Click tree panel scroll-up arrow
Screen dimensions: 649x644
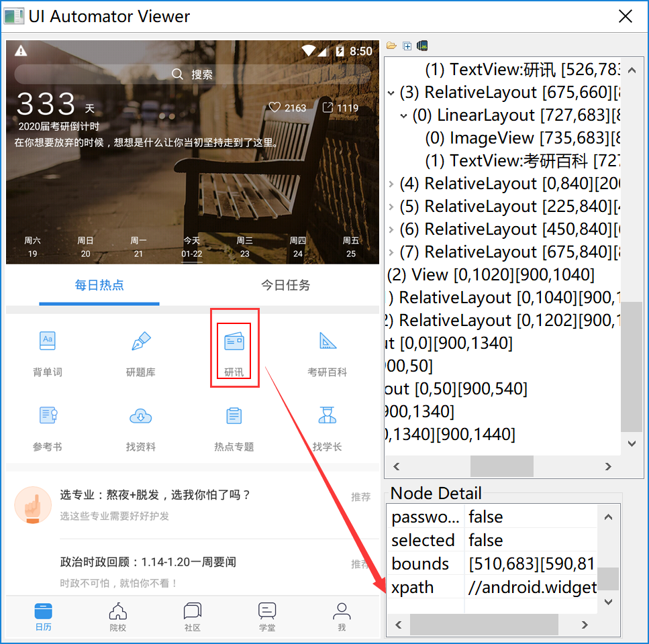click(x=632, y=70)
